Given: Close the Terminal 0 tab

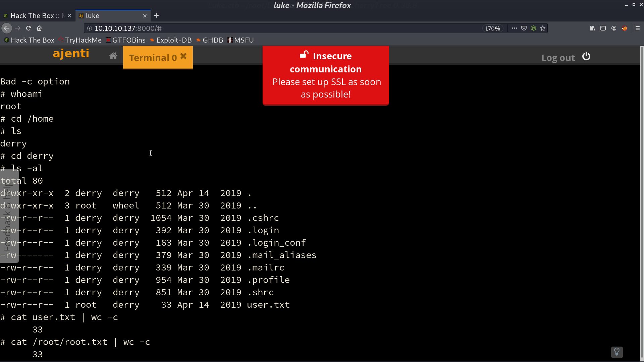Looking at the screenshot, I should click(183, 56).
